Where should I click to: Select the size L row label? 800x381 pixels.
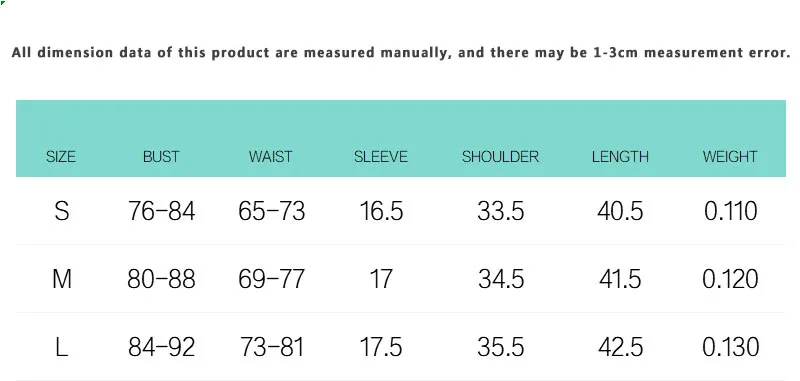62,347
